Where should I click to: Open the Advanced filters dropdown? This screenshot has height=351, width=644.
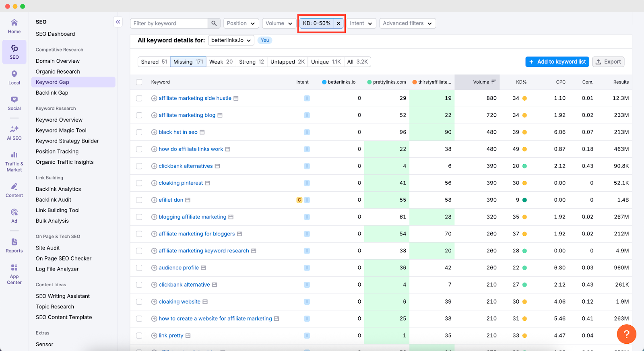coord(407,23)
